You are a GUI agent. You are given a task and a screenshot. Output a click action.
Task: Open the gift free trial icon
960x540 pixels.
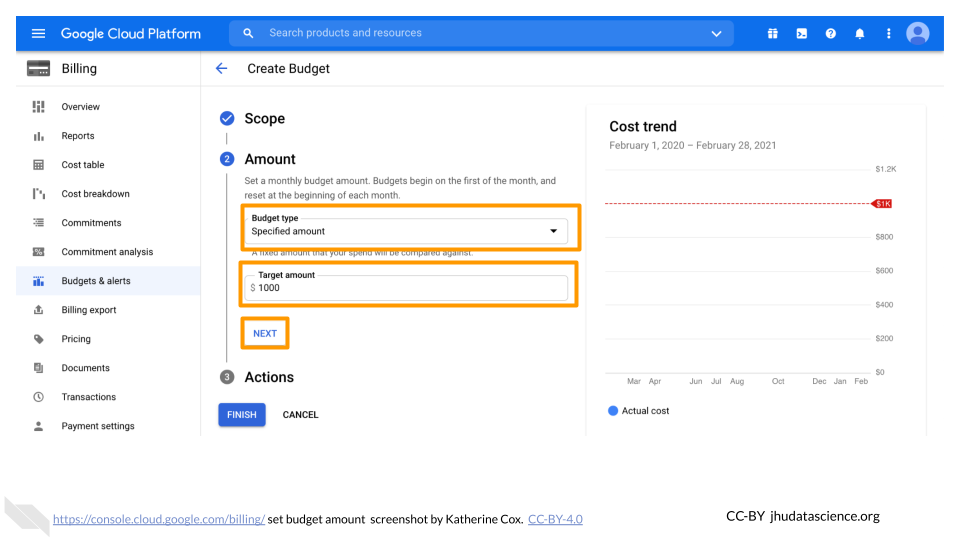pos(773,34)
